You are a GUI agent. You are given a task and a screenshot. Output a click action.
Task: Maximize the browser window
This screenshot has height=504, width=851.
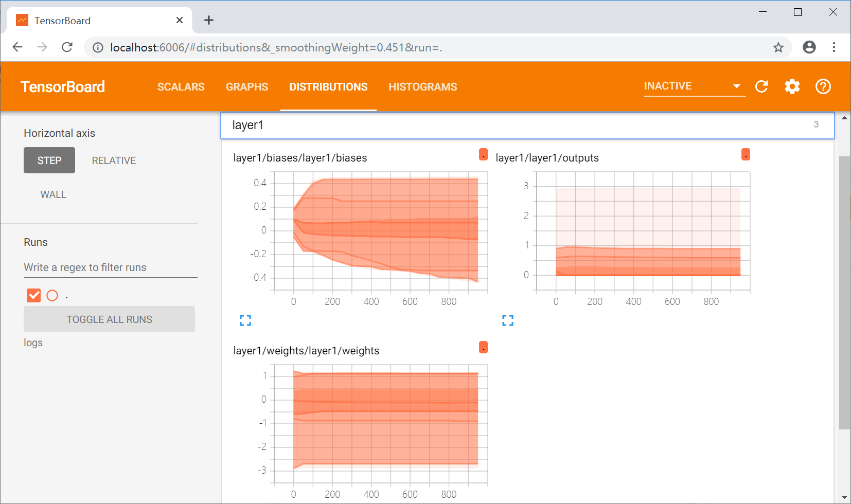pyautogui.click(x=798, y=12)
